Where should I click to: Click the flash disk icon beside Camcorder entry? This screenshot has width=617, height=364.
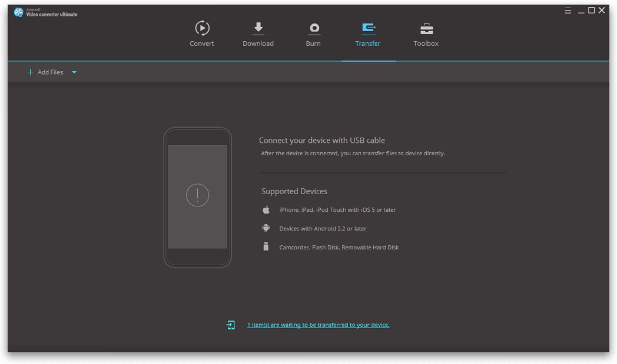(x=266, y=247)
